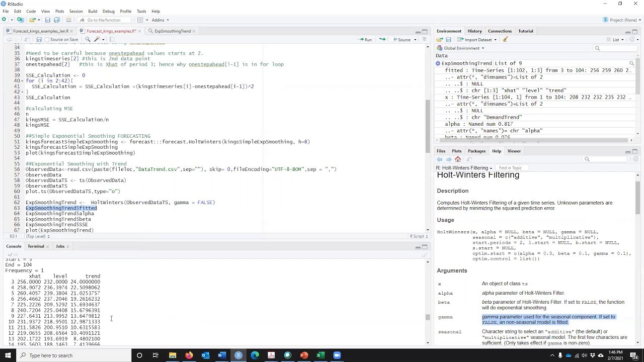Image resolution: width=644 pixels, height=362 pixels.
Task: Clear workspace objects with broom icon
Action: pyautogui.click(x=505, y=39)
